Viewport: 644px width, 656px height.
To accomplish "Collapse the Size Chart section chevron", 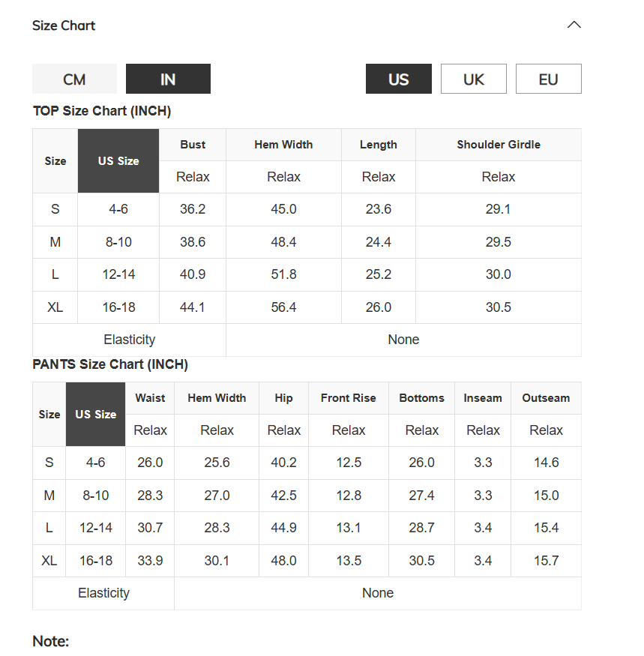I will (x=574, y=25).
